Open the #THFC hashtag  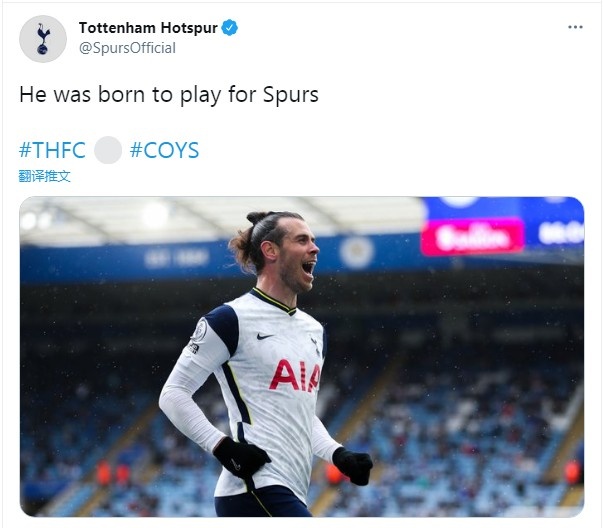click(52, 150)
